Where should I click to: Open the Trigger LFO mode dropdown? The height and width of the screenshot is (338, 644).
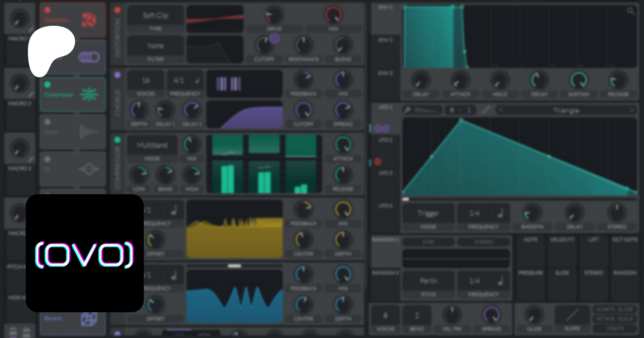click(x=428, y=214)
